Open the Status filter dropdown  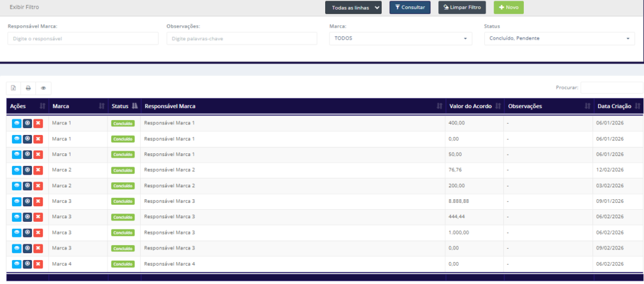(559, 38)
